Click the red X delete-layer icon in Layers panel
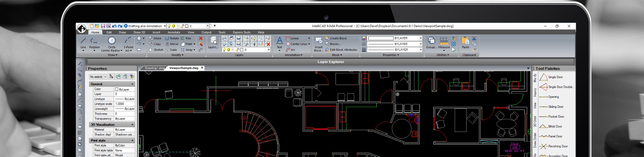This screenshot has height=157, width=644. 268,44
